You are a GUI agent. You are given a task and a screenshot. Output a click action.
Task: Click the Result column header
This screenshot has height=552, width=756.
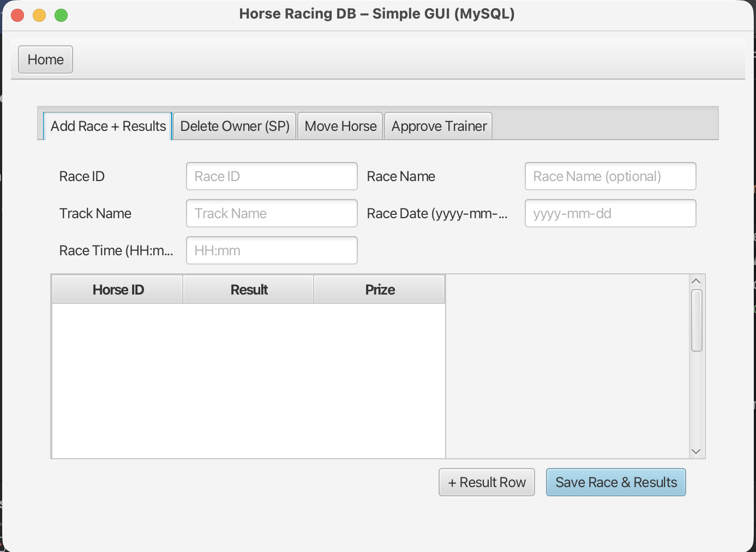[248, 290]
